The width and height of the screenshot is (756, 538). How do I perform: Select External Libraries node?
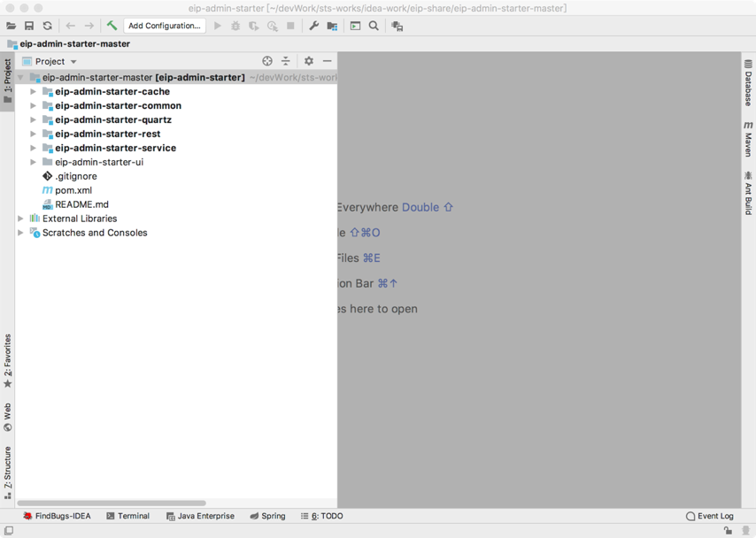[80, 219]
